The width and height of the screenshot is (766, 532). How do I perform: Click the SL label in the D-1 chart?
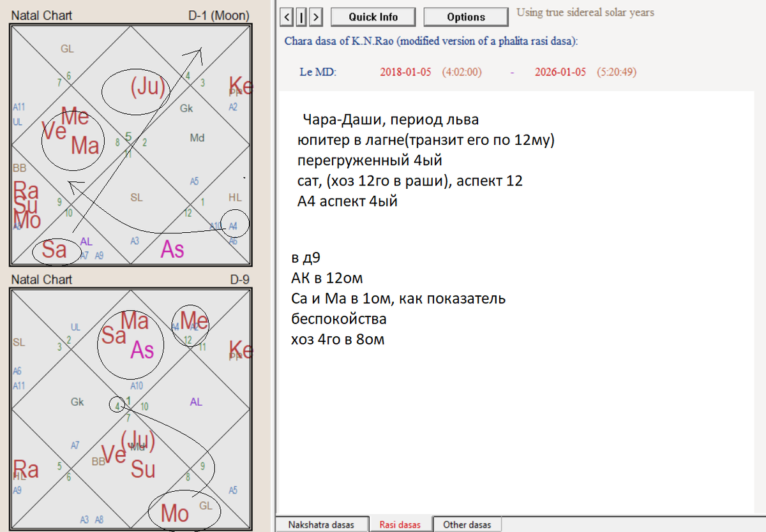[137, 198]
